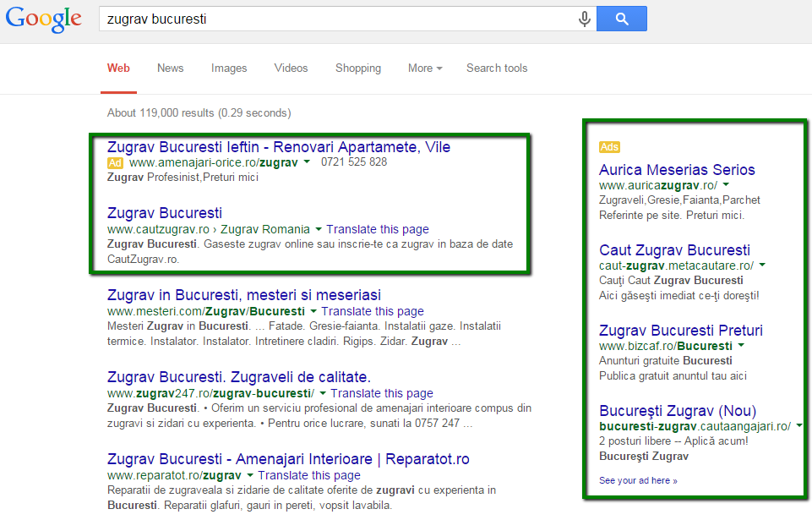
Task: Expand arrow next to zugrav247.ro URL
Action: point(323,393)
